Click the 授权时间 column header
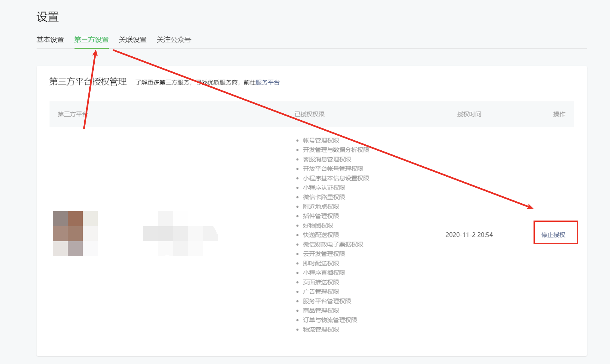The image size is (610, 364). point(469,114)
